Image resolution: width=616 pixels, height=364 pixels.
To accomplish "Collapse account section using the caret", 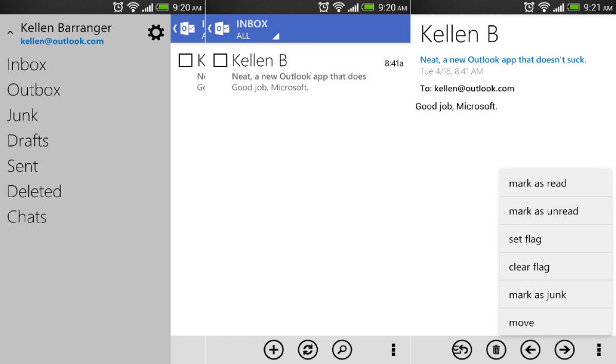I will (10, 33).
